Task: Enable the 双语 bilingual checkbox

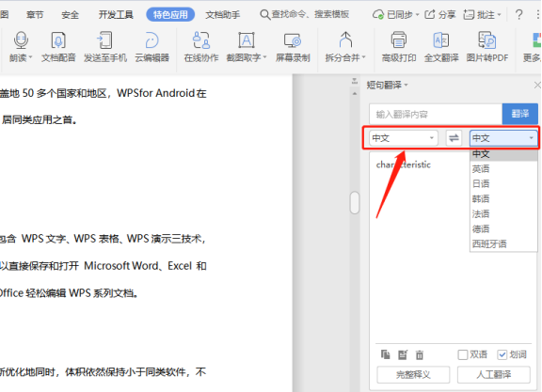Action: click(x=463, y=354)
